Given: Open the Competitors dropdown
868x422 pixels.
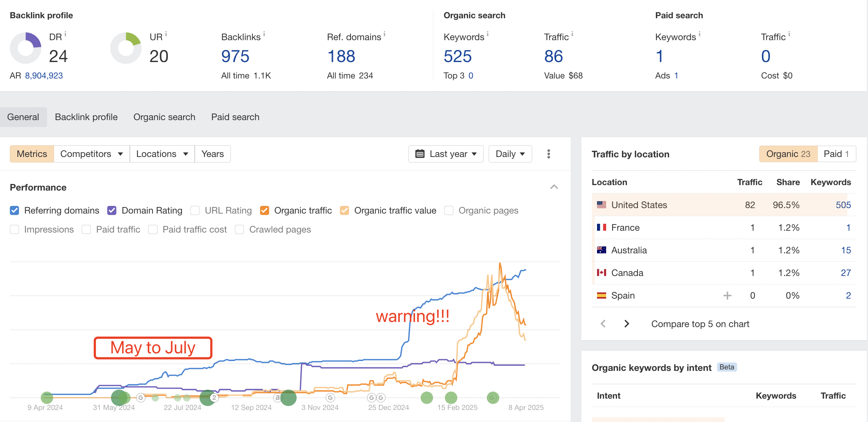Looking at the screenshot, I should pyautogui.click(x=92, y=154).
